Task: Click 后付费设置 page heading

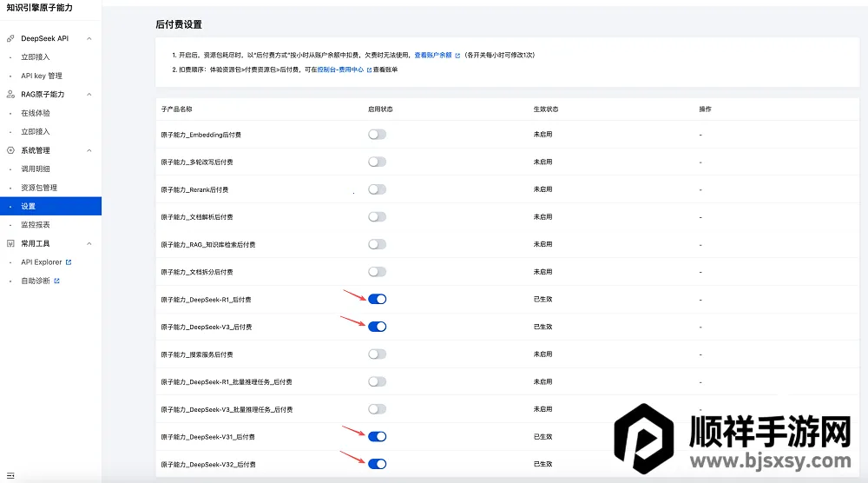Action: (x=179, y=24)
